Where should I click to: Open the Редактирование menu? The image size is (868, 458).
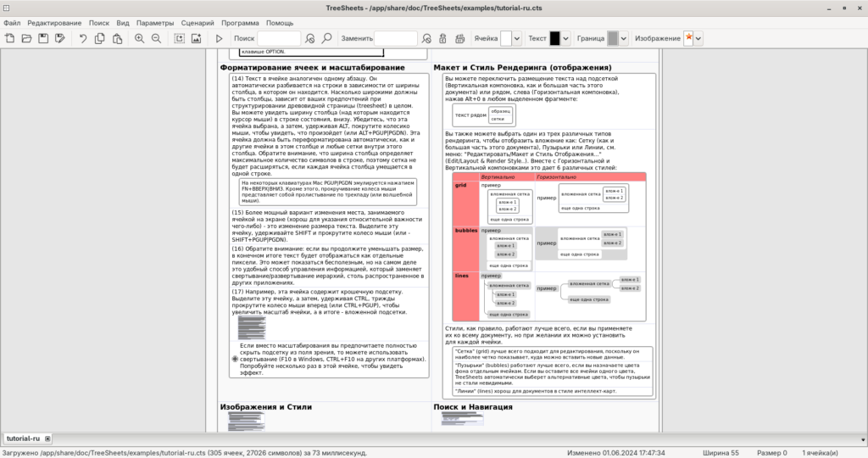(x=54, y=23)
